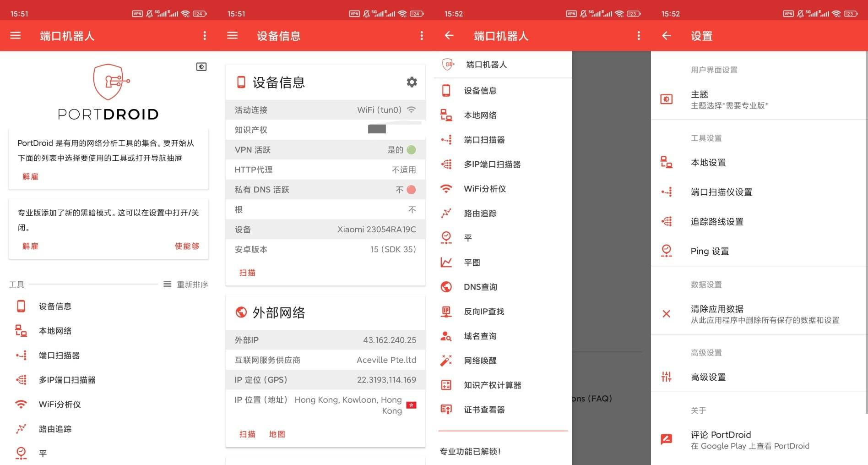Open the overflow menu on the 端口机器人 home header
Viewport: 868px width, 465px height.
point(205,36)
